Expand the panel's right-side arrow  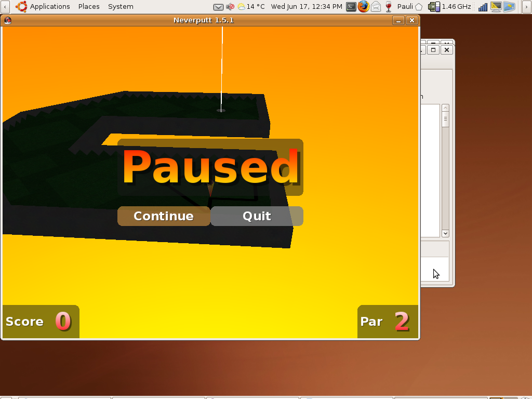tap(527, 6)
